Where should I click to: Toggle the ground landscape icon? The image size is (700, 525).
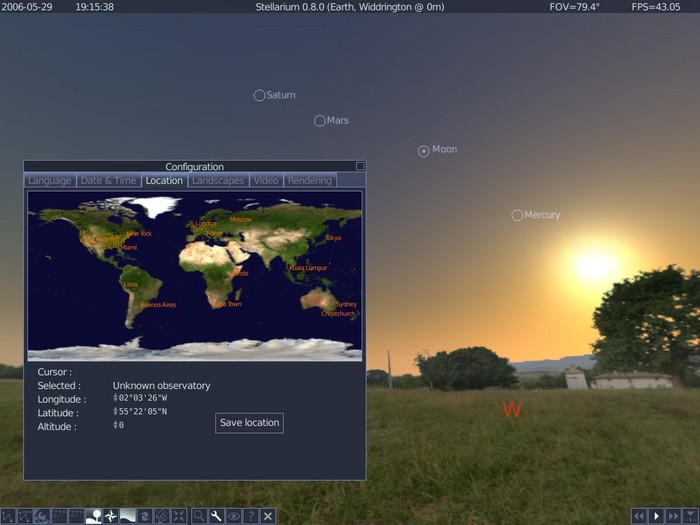coord(93,516)
